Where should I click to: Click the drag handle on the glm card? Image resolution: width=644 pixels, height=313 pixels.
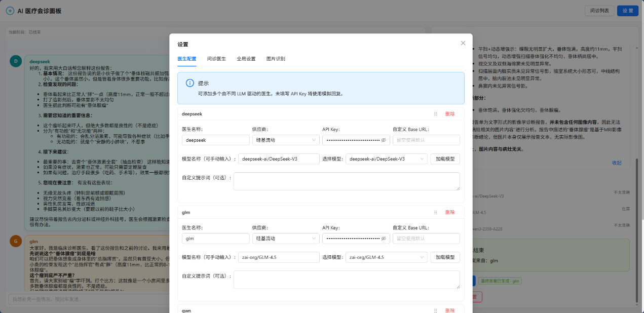tap(435, 212)
